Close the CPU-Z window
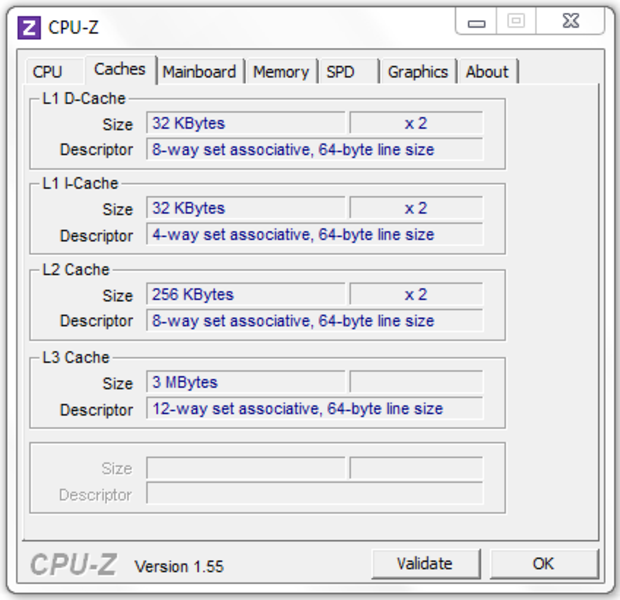 [x=570, y=21]
